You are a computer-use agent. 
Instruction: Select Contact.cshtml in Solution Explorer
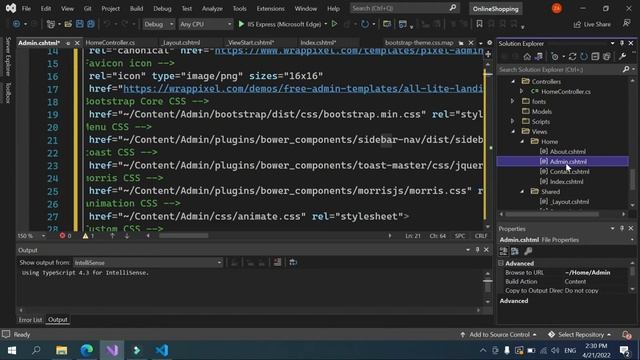click(569, 172)
